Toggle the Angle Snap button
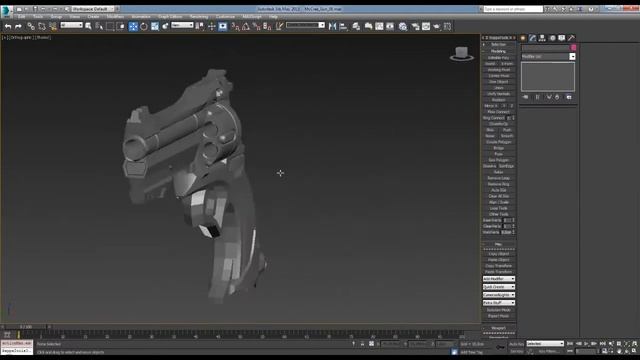Image resolution: width=640 pixels, height=360 pixels. click(x=246, y=27)
